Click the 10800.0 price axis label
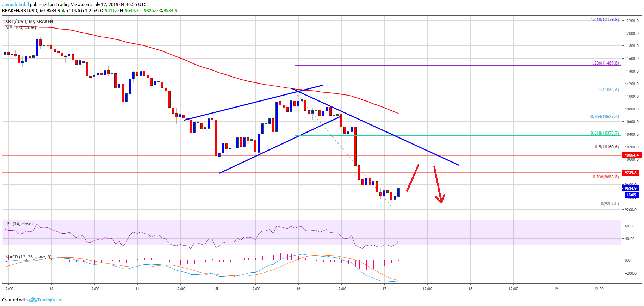Image resolution: width=644 pixels, height=306 pixels. click(x=632, y=109)
